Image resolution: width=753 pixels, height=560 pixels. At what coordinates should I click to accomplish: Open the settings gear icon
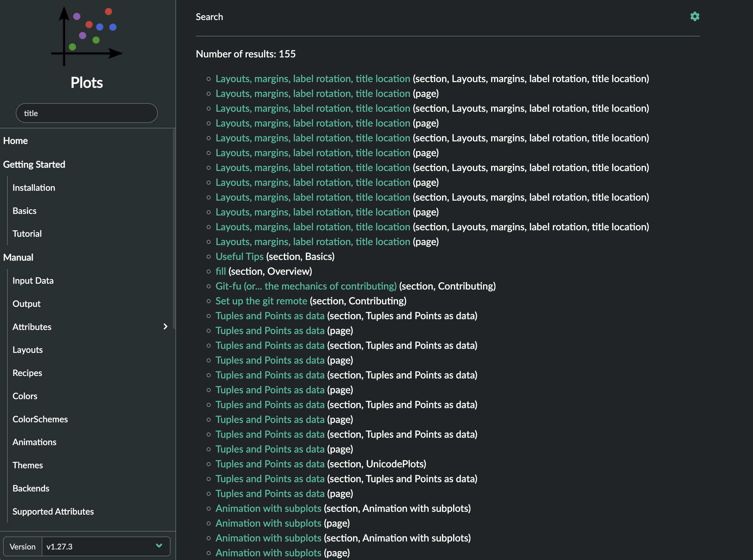[695, 17]
